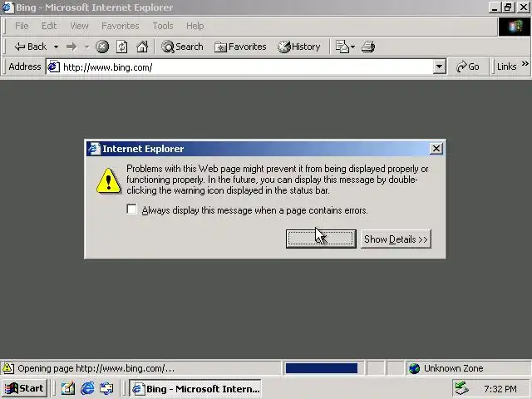Screen dimensions: 532x399
Task: Refresh the page using Refresh icon
Action: 122,47
